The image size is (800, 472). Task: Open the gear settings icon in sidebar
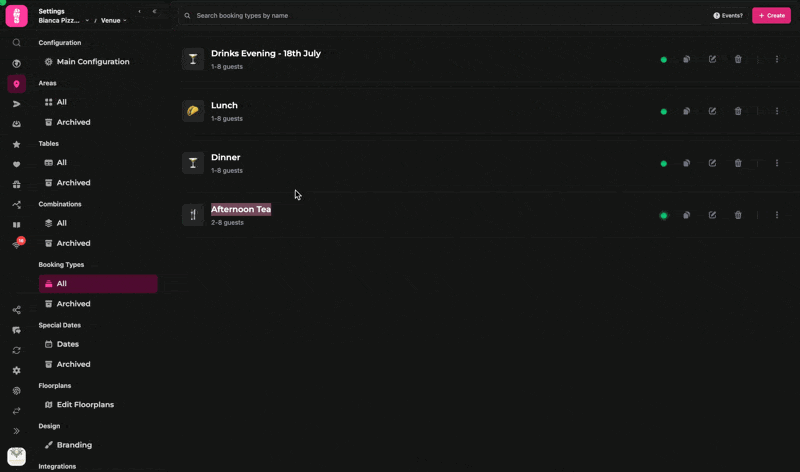[x=16, y=370]
